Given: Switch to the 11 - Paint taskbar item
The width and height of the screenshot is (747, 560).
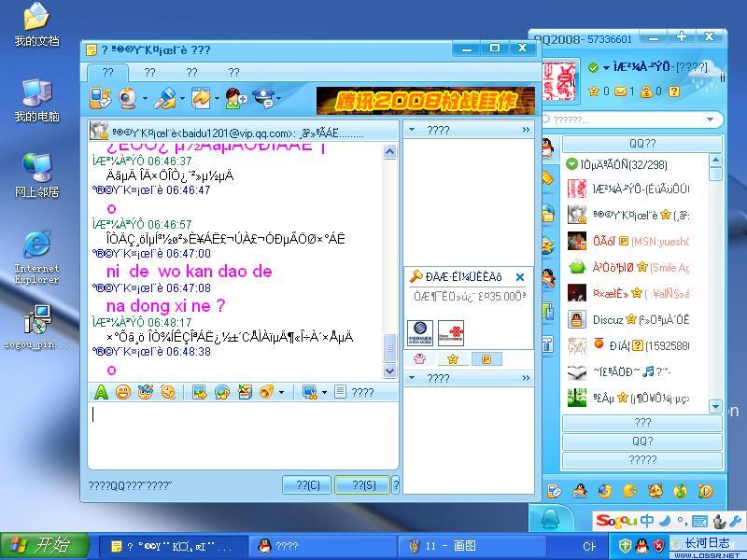Looking at the screenshot, I should 472,546.
